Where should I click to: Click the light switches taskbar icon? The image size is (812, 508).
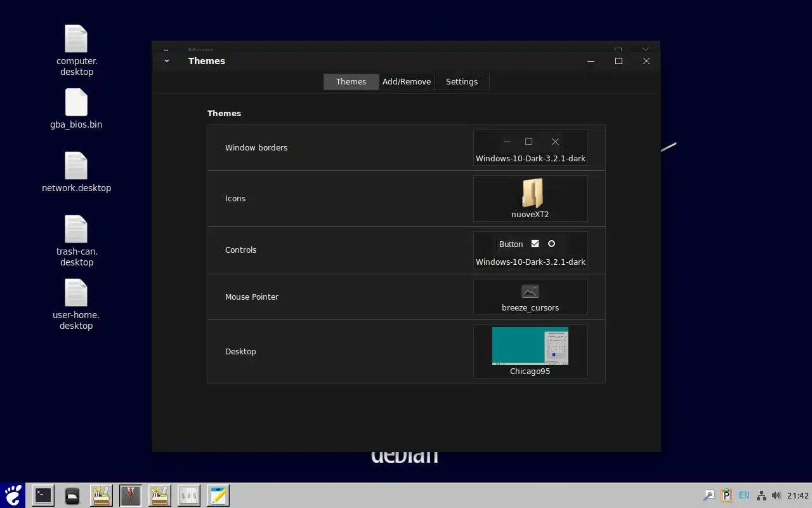tap(189, 495)
